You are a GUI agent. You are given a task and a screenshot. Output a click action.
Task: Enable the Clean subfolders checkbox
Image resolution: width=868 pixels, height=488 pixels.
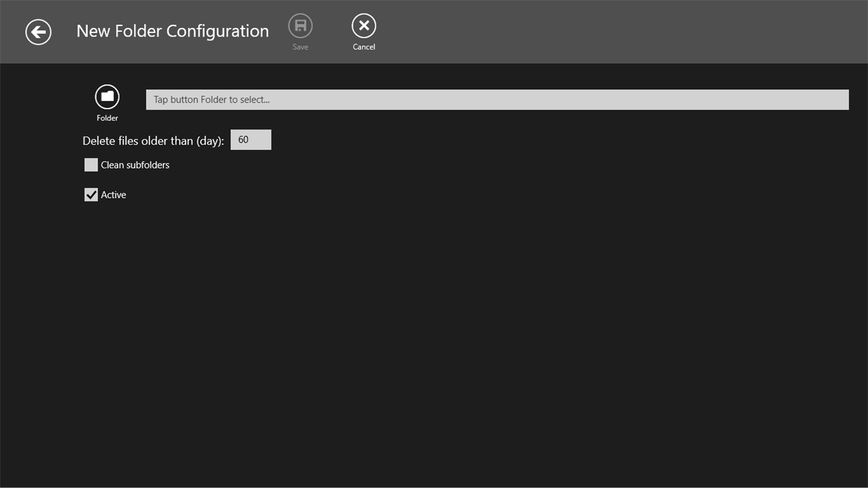[x=91, y=164]
